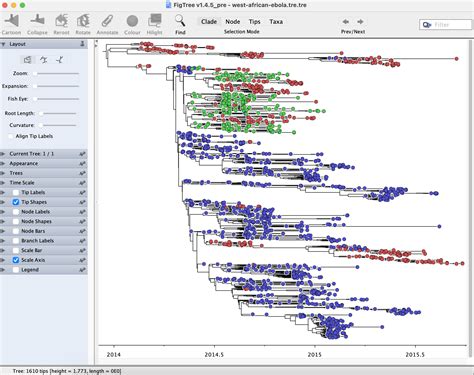474x375 pixels.
Task: Click Expansion slider
Action: coord(56,86)
